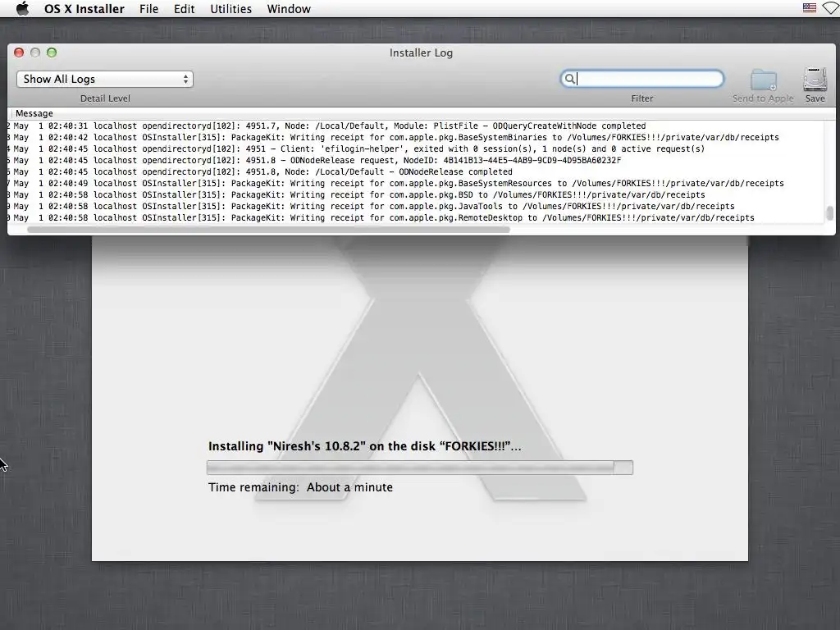
Task: Open the File menu
Action: 149,8
